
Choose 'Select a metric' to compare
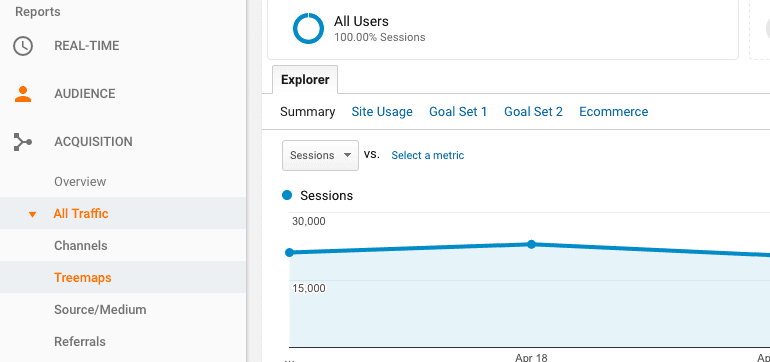pos(427,155)
